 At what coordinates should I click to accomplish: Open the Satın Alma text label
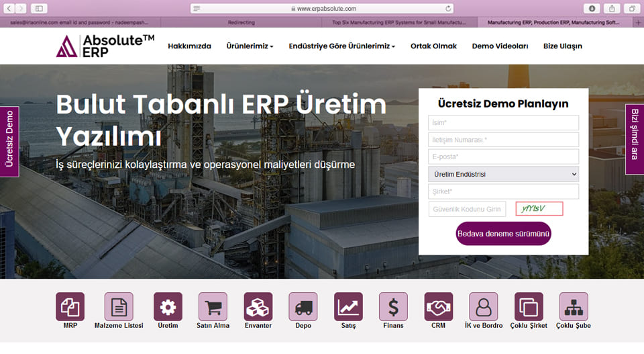(213, 326)
